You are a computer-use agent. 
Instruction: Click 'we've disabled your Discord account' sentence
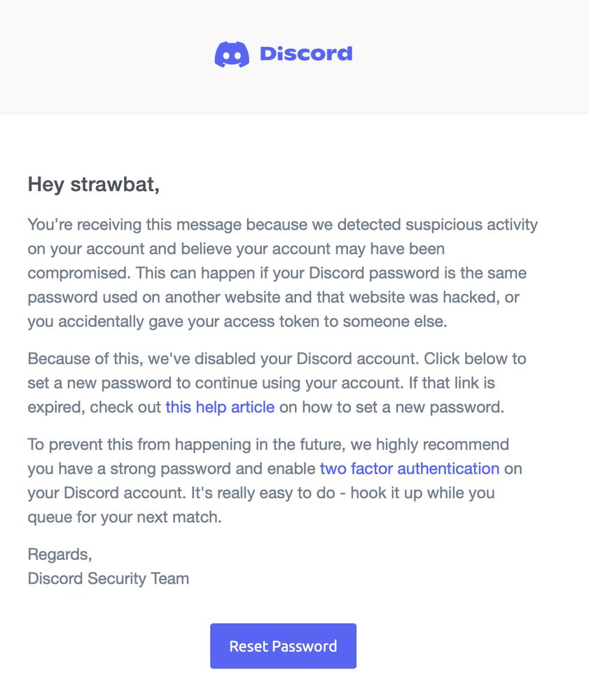284,359
